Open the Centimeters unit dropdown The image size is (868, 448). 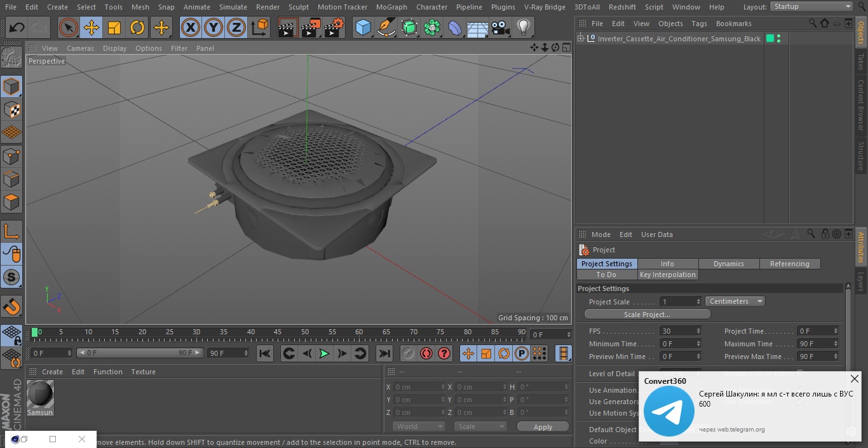coord(735,301)
